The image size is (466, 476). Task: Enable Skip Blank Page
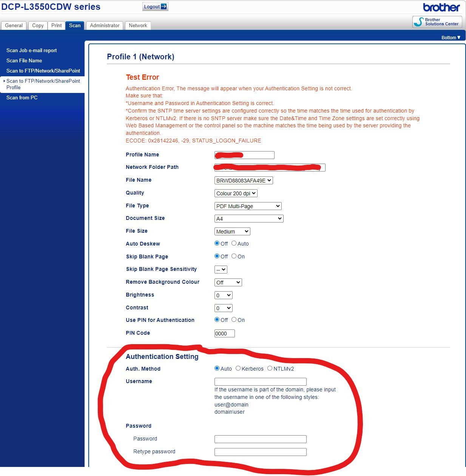coord(234,256)
